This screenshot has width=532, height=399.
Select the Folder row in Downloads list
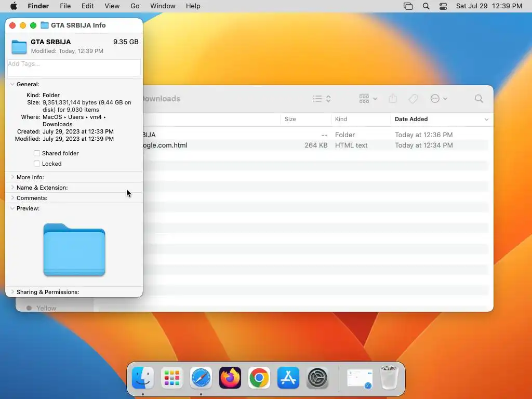coord(315,135)
